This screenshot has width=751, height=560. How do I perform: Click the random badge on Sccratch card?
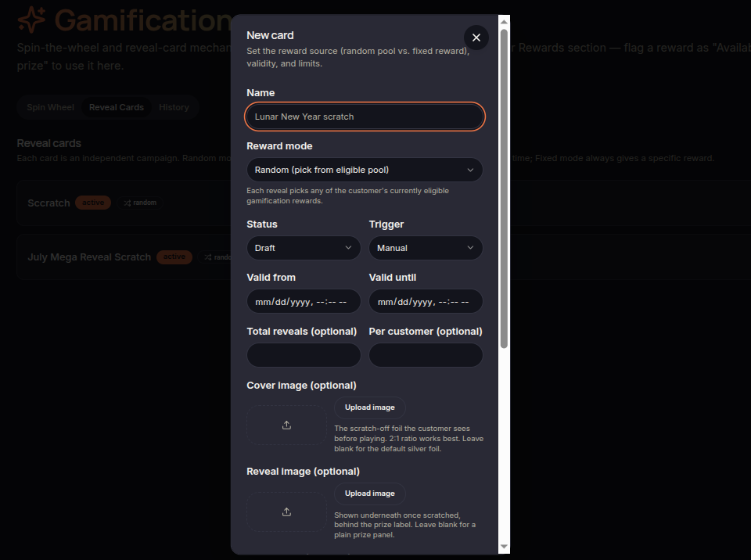pyautogui.click(x=140, y=203)
